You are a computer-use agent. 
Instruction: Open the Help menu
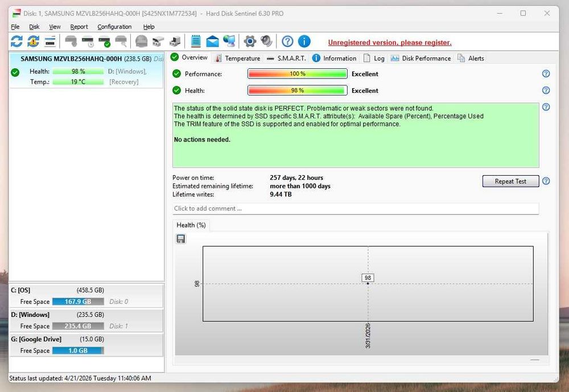149,27
